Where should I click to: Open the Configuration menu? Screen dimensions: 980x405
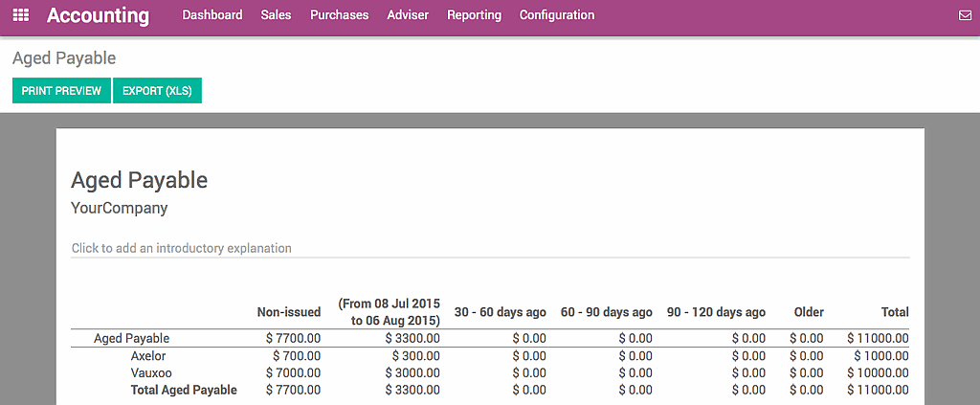click(x=557, y=15)
